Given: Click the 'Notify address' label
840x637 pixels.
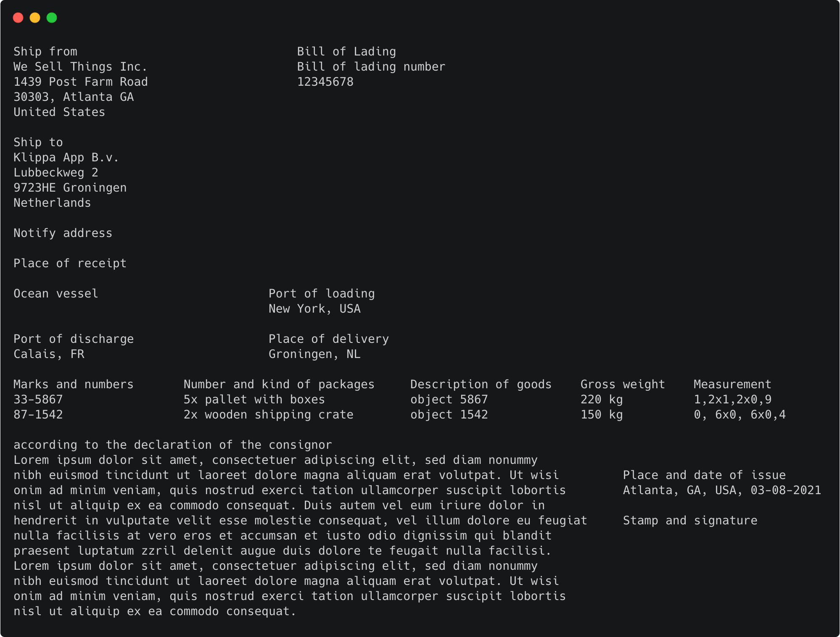Looking at the screenshot, I should pos(63,233).
